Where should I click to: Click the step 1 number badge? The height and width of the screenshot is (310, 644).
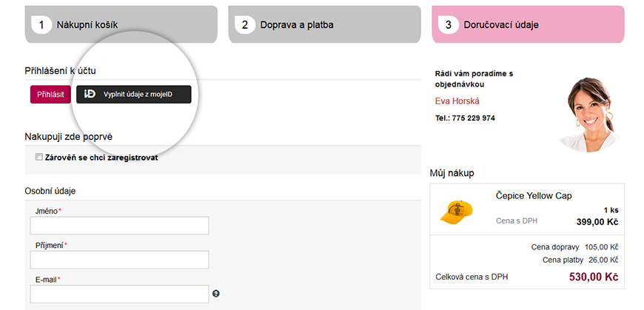click(x=41, y=25)
